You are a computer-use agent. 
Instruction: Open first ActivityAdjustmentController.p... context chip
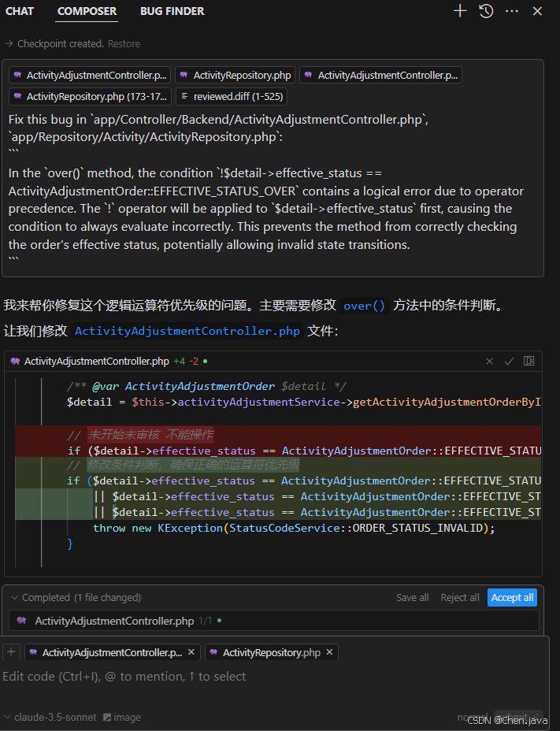tap(90, 75)
